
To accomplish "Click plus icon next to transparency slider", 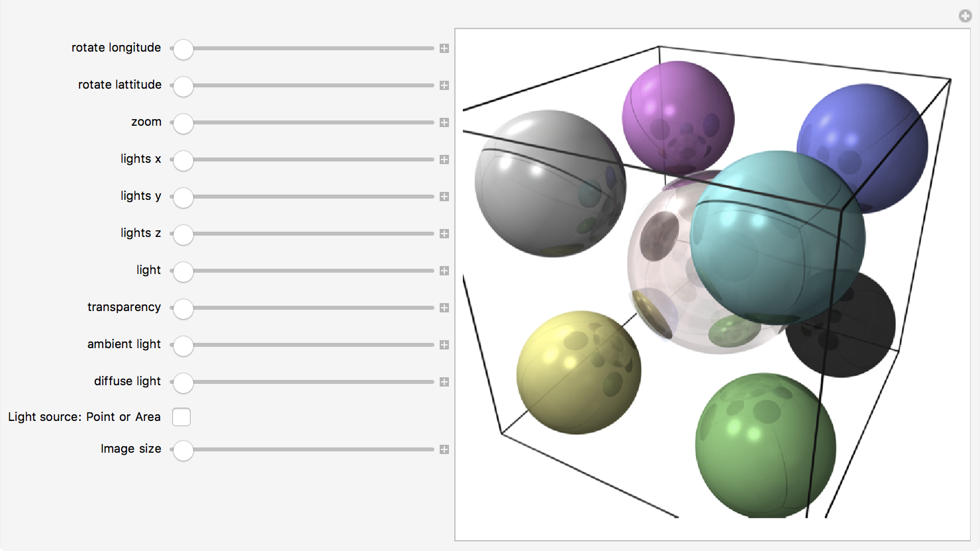I will 444,308.
